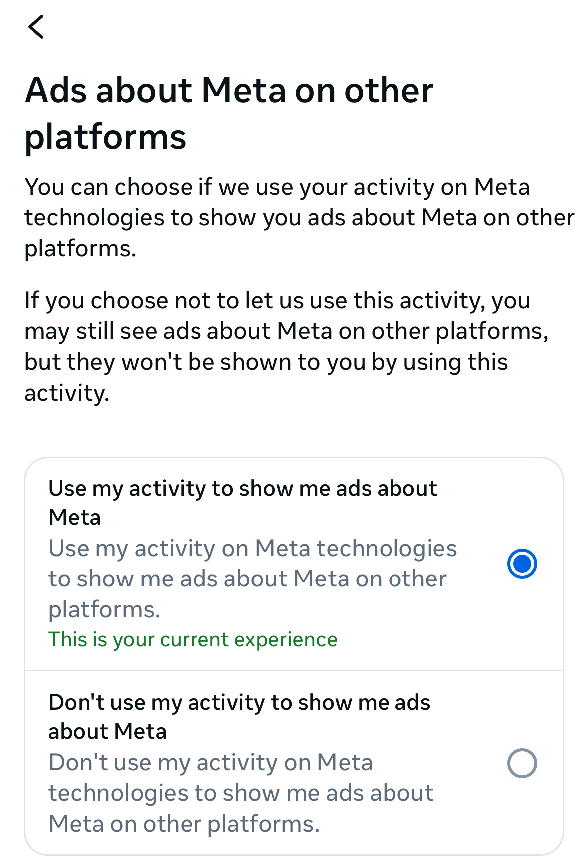Tap the bold "Use my activity to show me ads" title
Viewport: 588px width, 868px height.
coord(242,488)
